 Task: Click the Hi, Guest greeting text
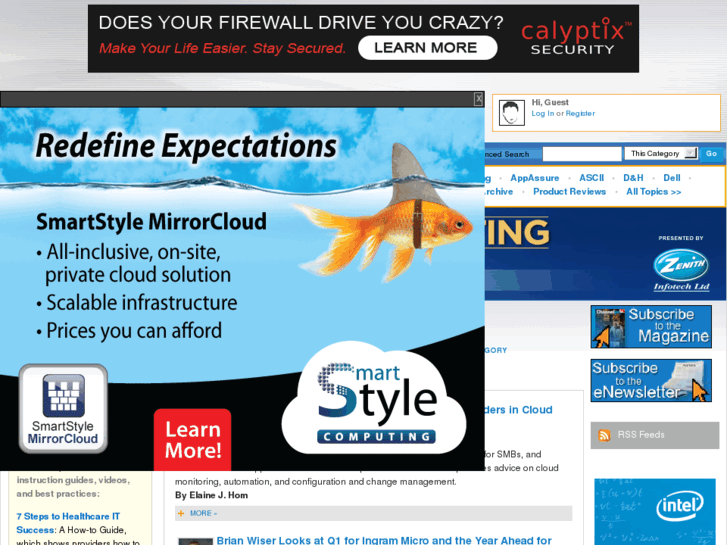550,103
